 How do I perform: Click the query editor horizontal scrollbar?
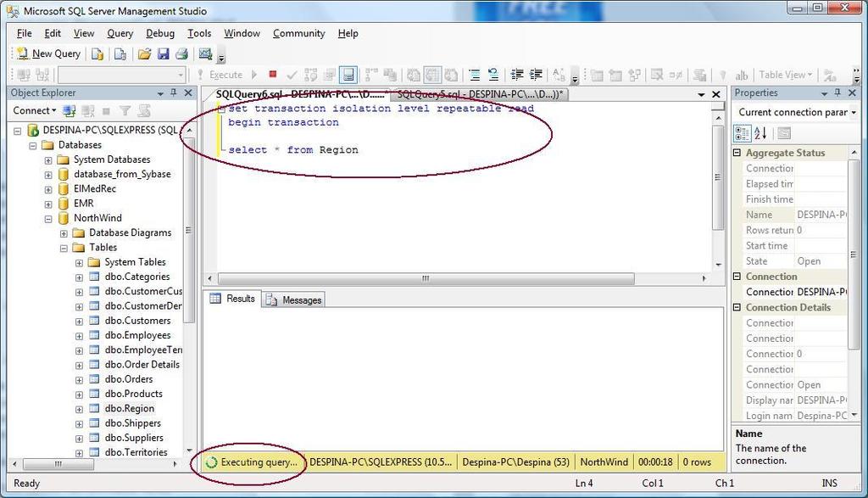[426, 278]
